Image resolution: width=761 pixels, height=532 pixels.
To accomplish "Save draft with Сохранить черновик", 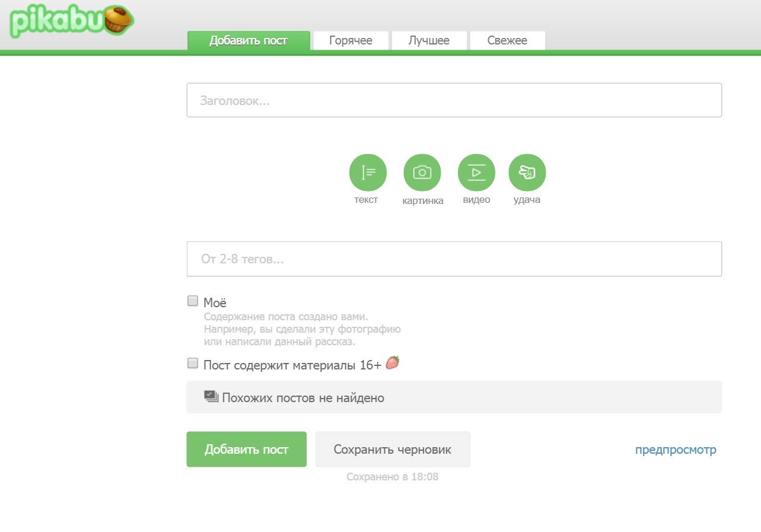I will pos(393,449).
